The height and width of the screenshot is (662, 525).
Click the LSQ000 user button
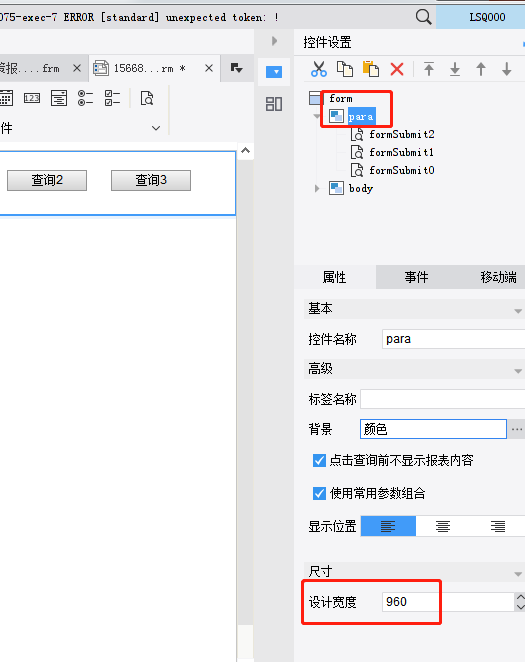click(x=481, y=17)
